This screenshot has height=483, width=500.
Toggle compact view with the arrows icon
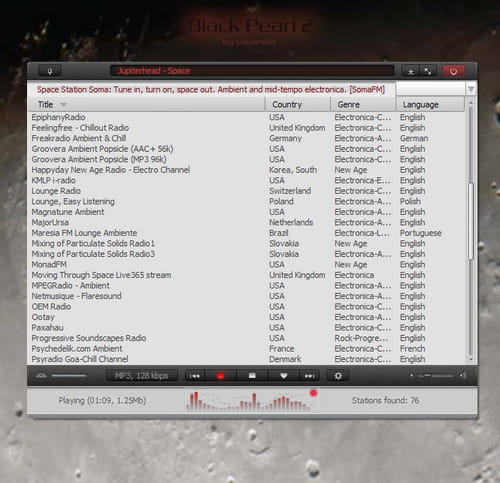(428, 71)
